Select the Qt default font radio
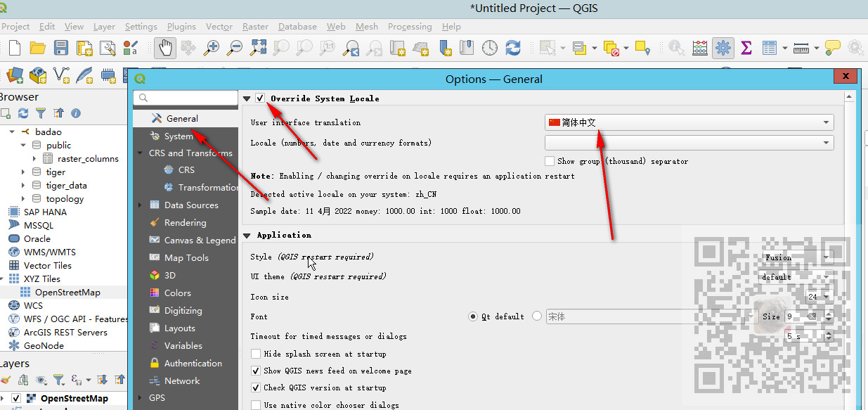868x410 pixels. pyautogui.click(x=473, y=316)
